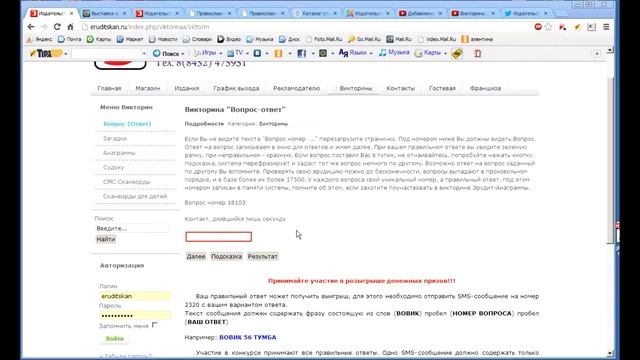Open the TipTop search box dropdown arrow
This screenshot has width=640, height=360.
[x=144, y=53]
